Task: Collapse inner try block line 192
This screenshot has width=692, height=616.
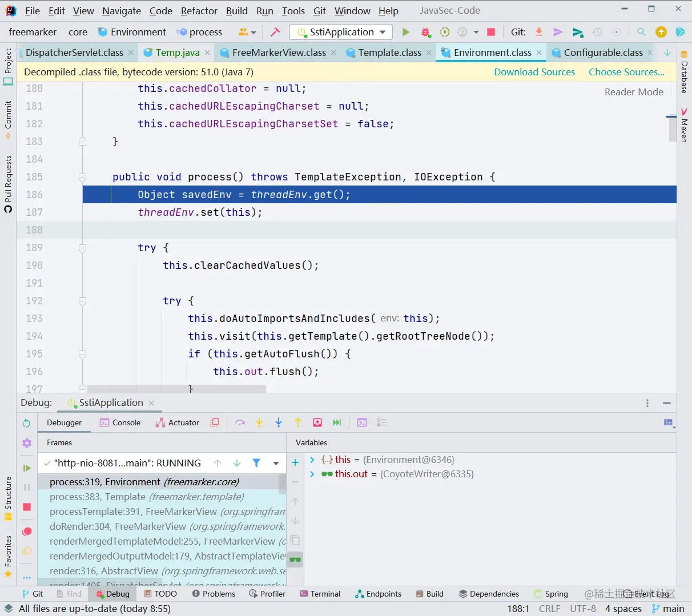Action: coord(82,301)
